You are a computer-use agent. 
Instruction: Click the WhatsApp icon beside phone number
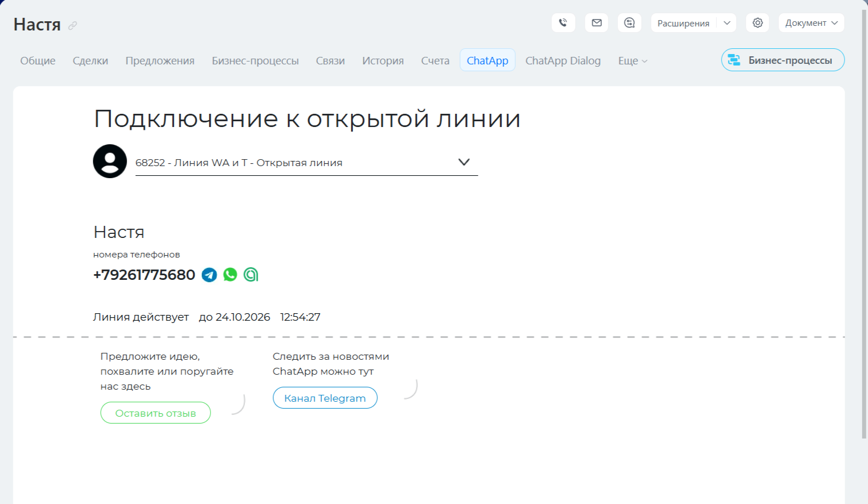click(230, 275)
